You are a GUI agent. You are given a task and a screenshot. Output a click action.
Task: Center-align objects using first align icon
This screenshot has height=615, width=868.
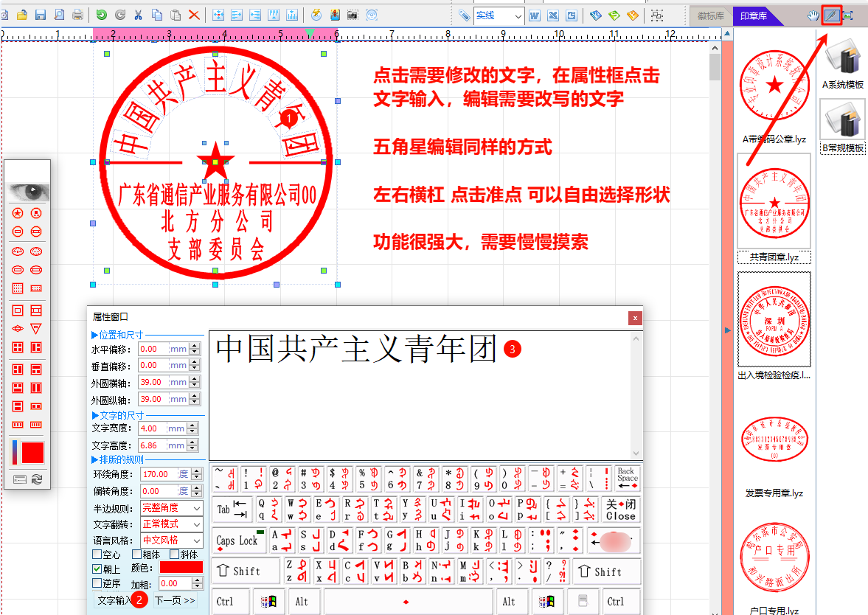point(218,15)
